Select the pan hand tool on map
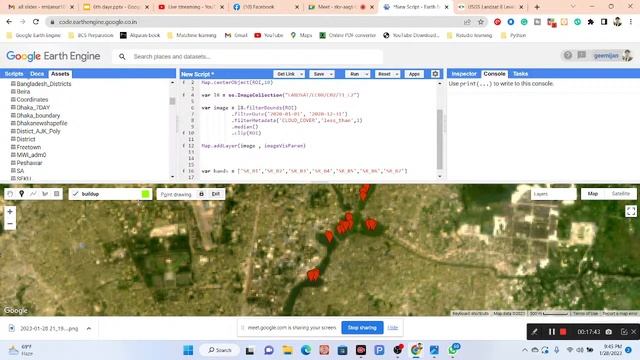Screen dimensions: 640x360 10,194
